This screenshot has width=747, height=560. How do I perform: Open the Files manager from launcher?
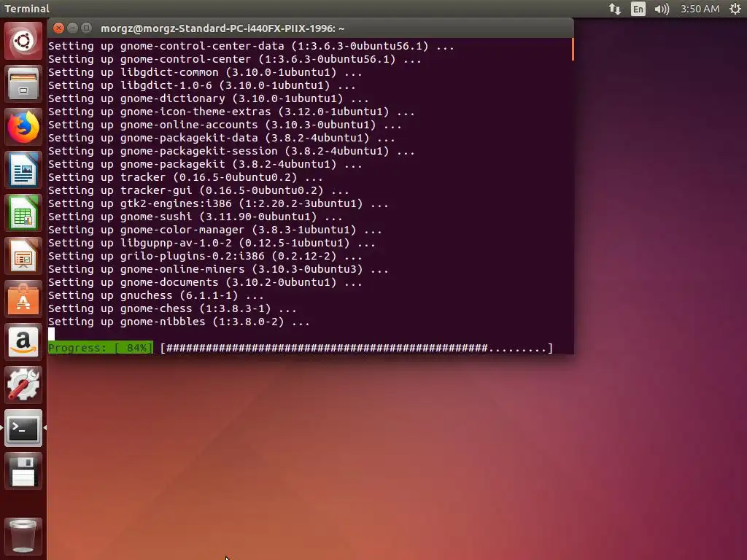[23, 84]
